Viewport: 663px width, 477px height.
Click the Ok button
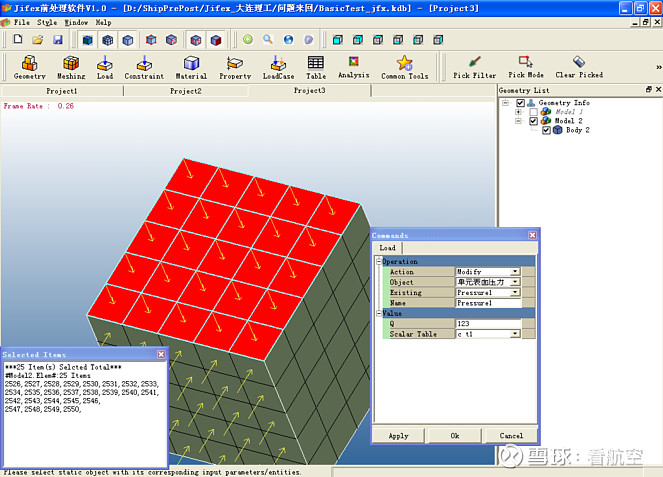[455, 436]
